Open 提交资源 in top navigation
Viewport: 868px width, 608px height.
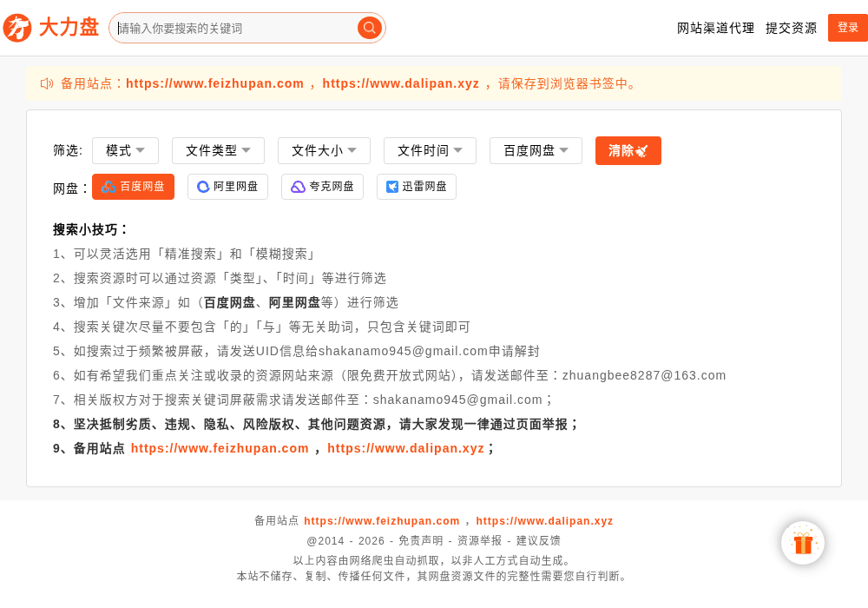point(791,29)
